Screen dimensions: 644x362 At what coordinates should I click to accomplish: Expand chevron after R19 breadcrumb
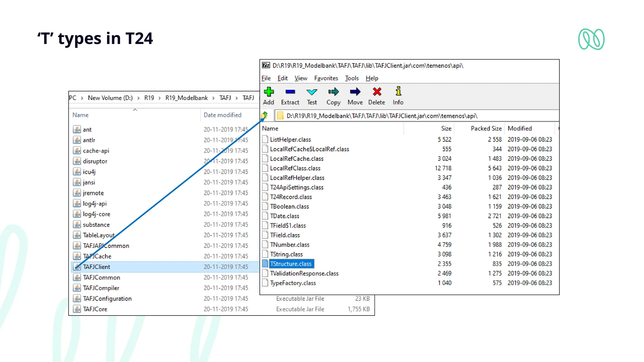159,98
